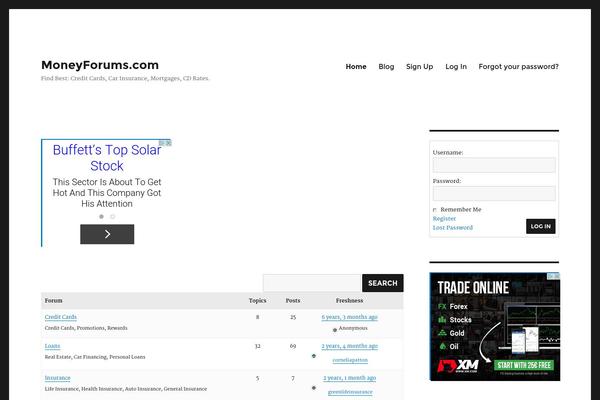
Task: Click the Stocks chart icon in the ad
Action: click(442, 320)
